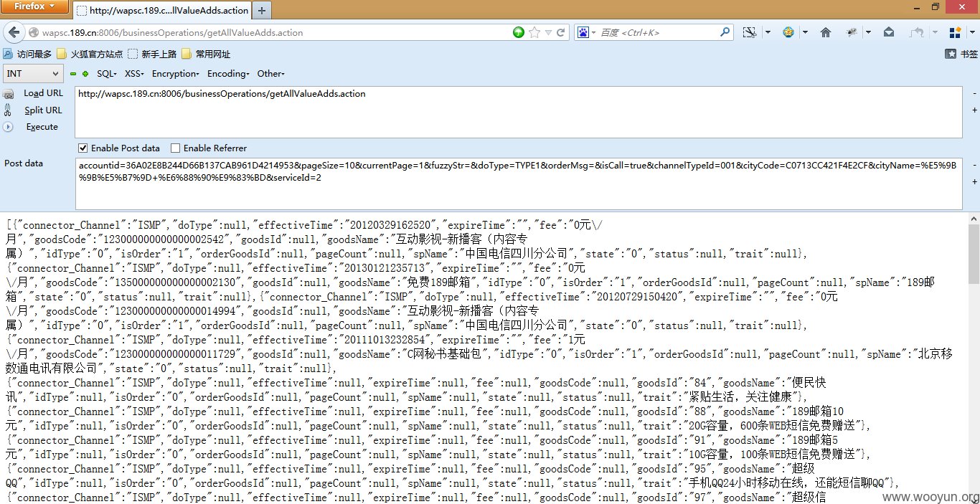Expand the Firebug dropdown arrow

click(x=868, y=32)
